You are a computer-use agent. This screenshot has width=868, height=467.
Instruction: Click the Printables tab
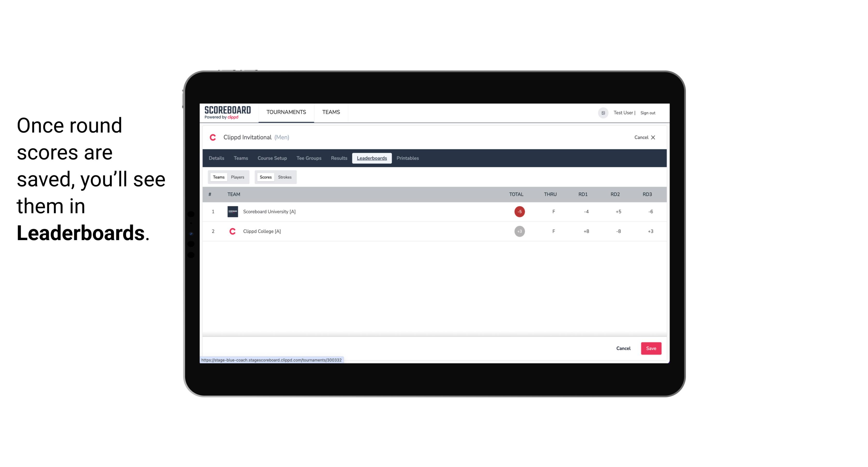(x=407, y=157)
